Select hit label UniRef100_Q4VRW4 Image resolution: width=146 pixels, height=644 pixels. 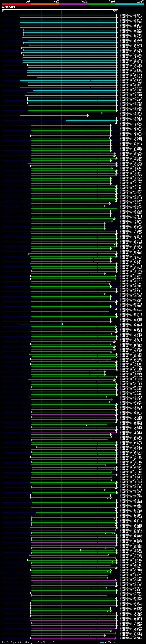pos(131,369)
